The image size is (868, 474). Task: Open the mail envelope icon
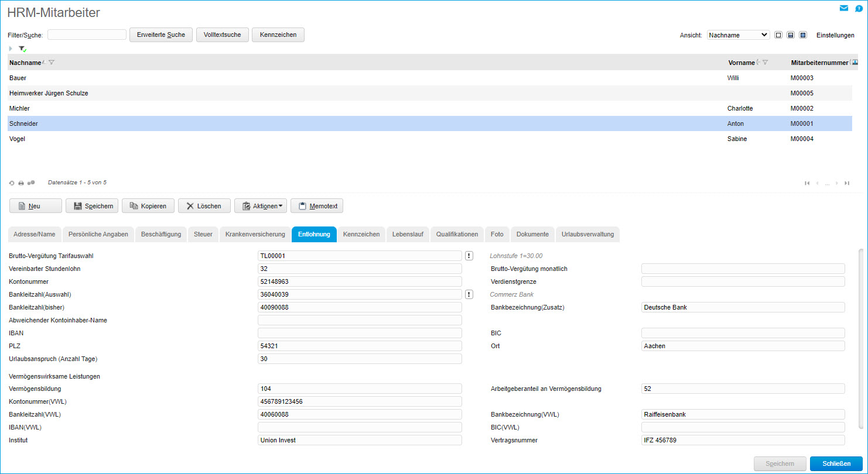pos(844,8)
